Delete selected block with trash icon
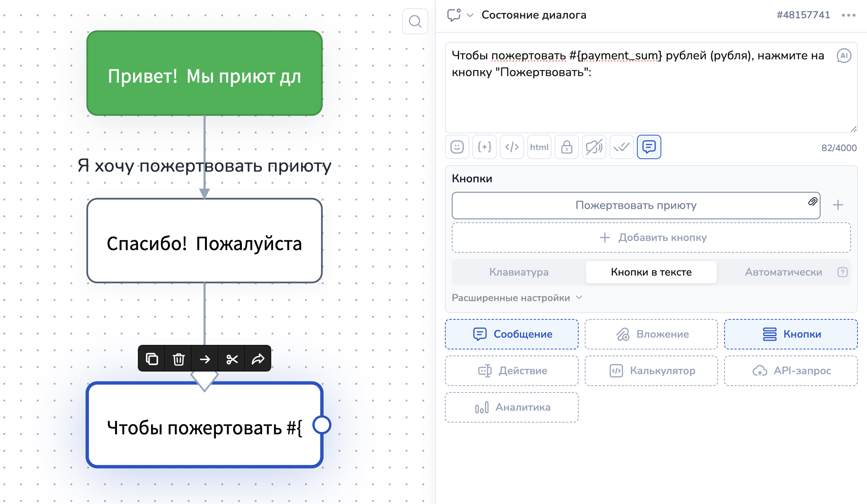The width and height of the screenshot is (867, 504). pos(178,359)
